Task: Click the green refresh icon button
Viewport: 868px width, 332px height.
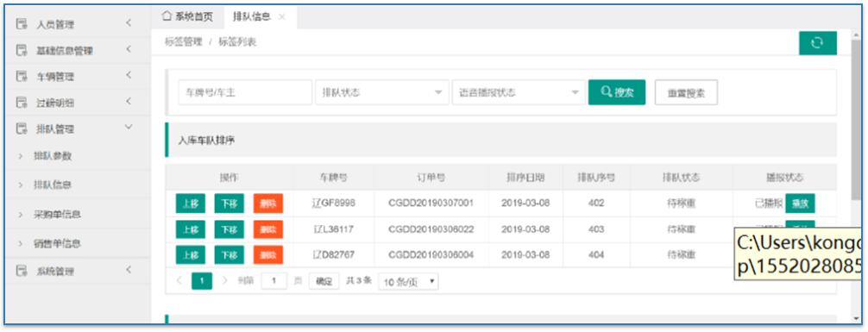Action: click(818, 43)
